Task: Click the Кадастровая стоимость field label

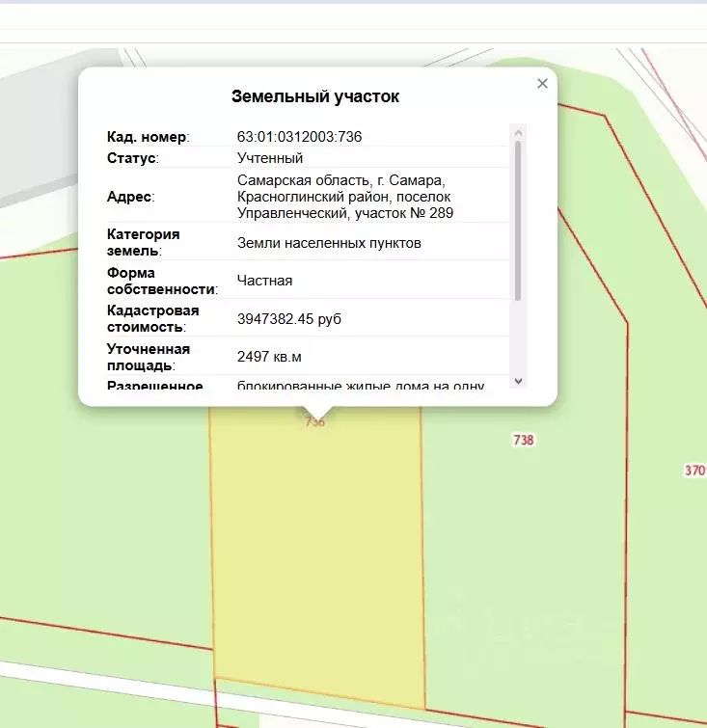Action: click(152, 318)
